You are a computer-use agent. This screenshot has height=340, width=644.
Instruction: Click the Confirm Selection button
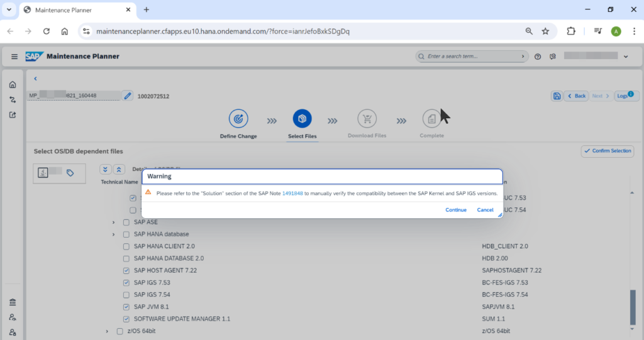(608, 151)
